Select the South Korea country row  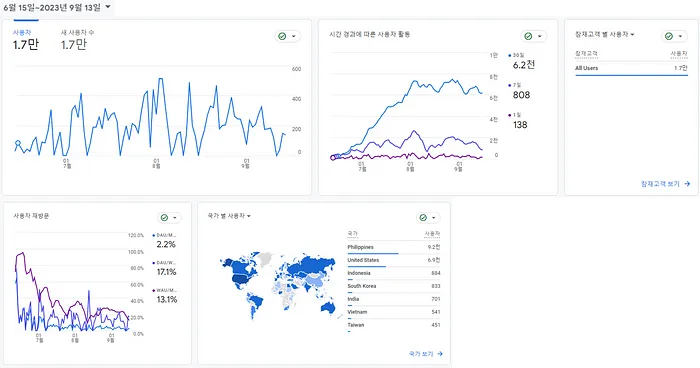point(394,286)
